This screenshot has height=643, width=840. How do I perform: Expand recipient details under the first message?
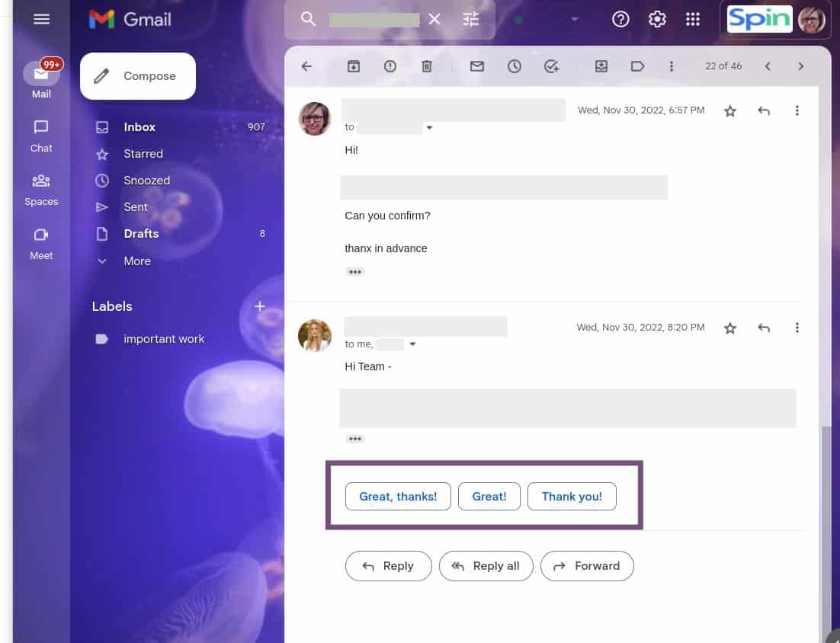pos(429,127)
